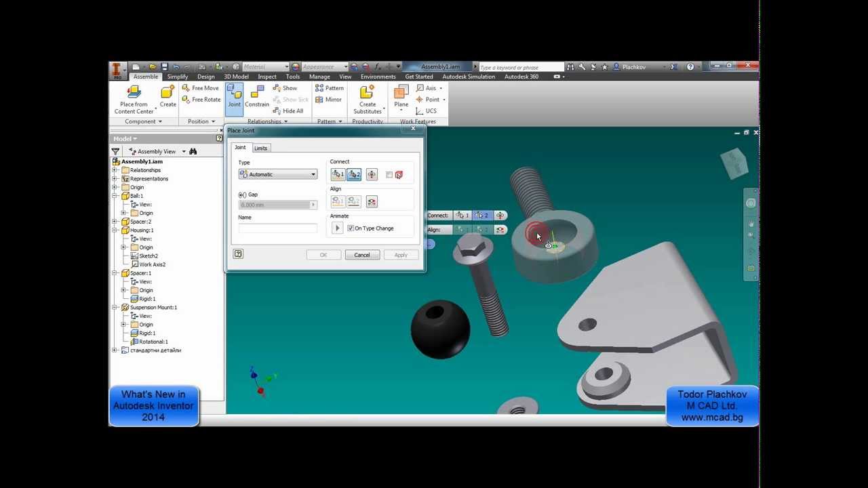Screen dimensions: 868x488
Task: Choose the Pattern component tool
Action: click(x=330, y=88)
